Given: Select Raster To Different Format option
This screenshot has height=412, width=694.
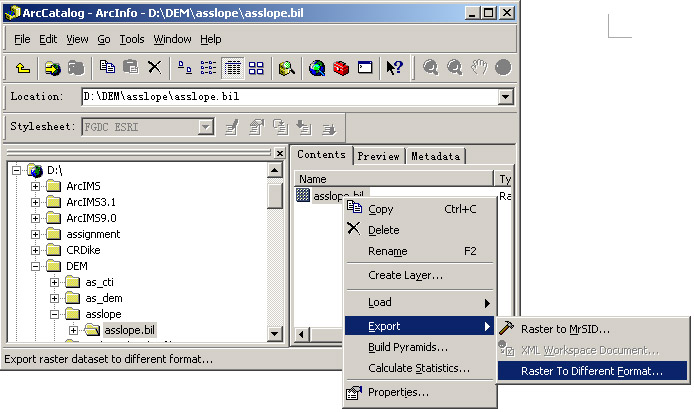Looking at the screenshot, I should (x=593, y=371).
